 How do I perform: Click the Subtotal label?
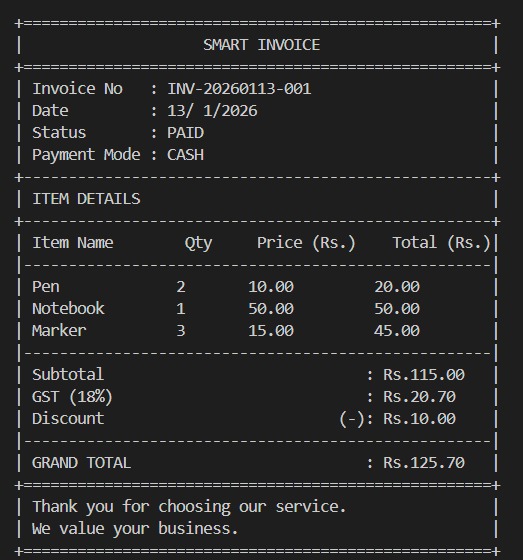point(68,375)
